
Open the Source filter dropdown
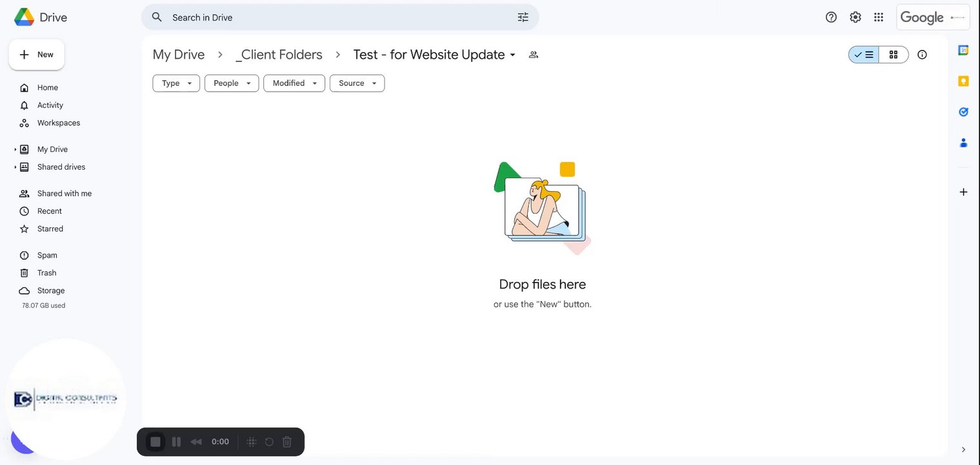tap(357, 83)
